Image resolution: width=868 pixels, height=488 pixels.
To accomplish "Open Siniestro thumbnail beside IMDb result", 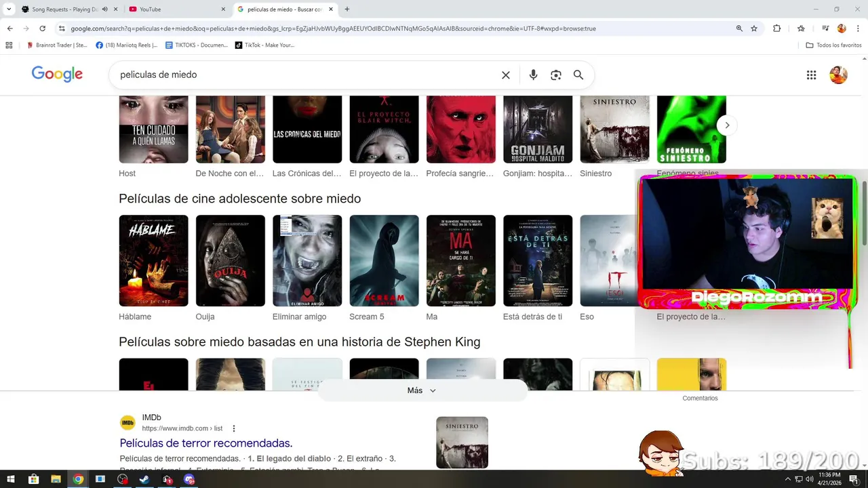I will (462, 443).
